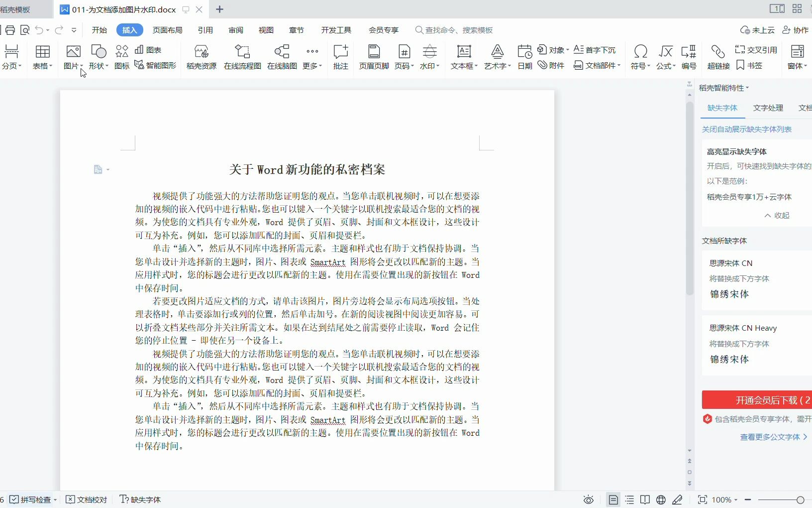Open the object (对象) dropdown

tap(553, 50)
